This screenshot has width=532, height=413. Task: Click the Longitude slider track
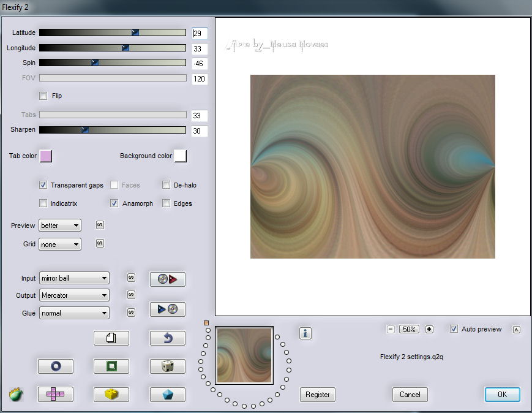coord(113,48)
